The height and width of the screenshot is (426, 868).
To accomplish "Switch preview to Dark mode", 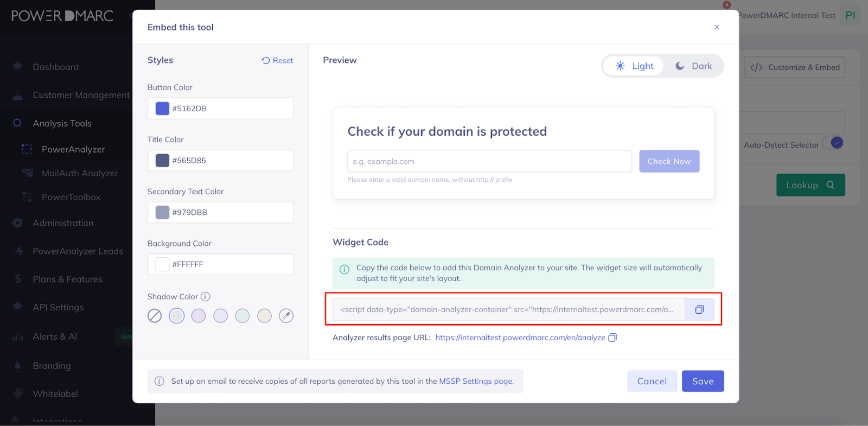I will point(693,66).
